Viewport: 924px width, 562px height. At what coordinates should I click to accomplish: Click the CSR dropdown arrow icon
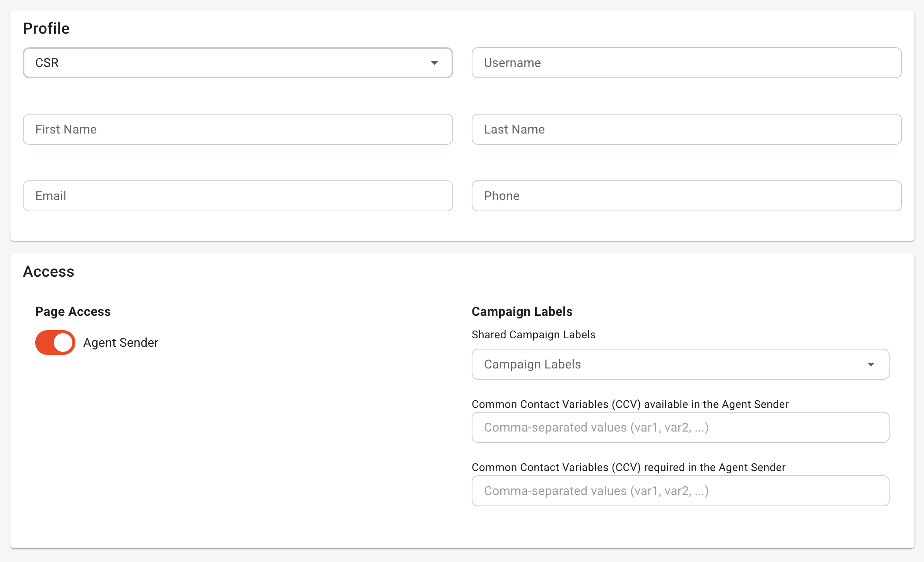coord(434,63)
